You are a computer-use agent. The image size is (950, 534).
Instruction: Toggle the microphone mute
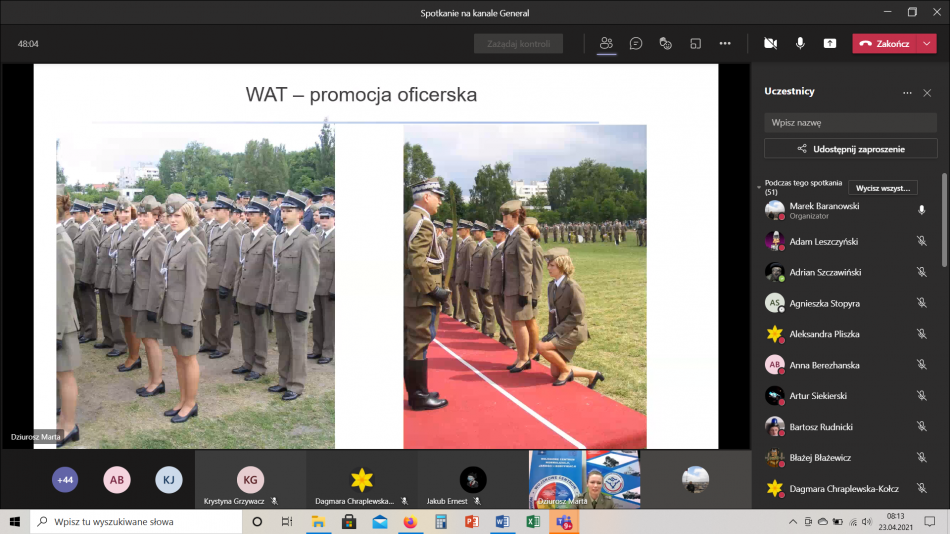click(800, 44)
